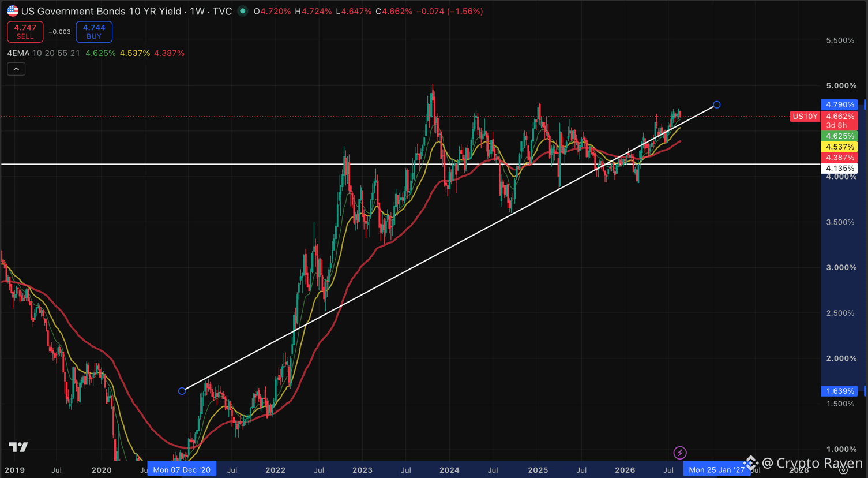Click the green 4.625% value in the 4EMA legend
Image resolution: width=868 pixels, height=478 pixels.
tap(100, 53)
